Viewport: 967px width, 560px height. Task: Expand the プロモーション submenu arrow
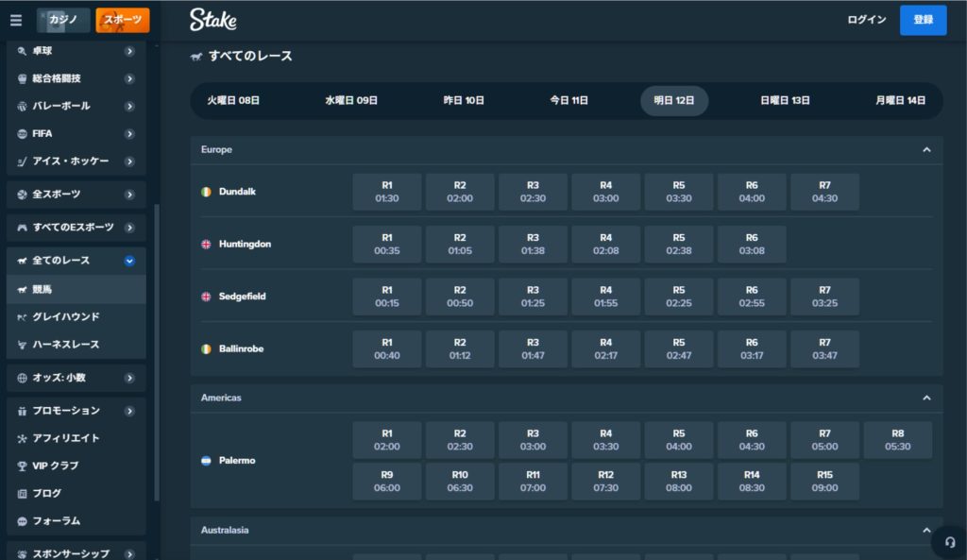click(129, 411)
